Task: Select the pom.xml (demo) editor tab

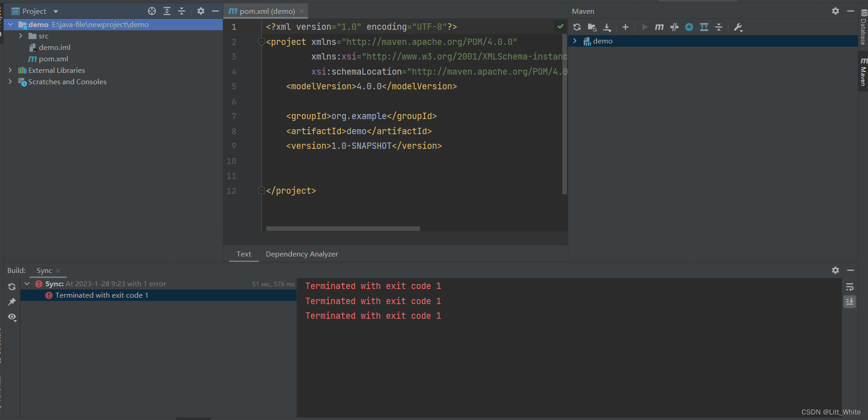Action: pos(267,11)
